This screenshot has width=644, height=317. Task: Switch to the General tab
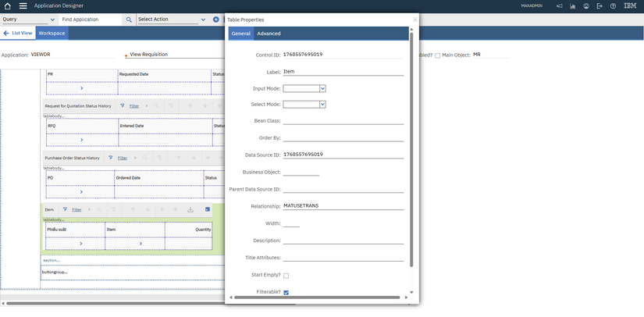(241, 34)
